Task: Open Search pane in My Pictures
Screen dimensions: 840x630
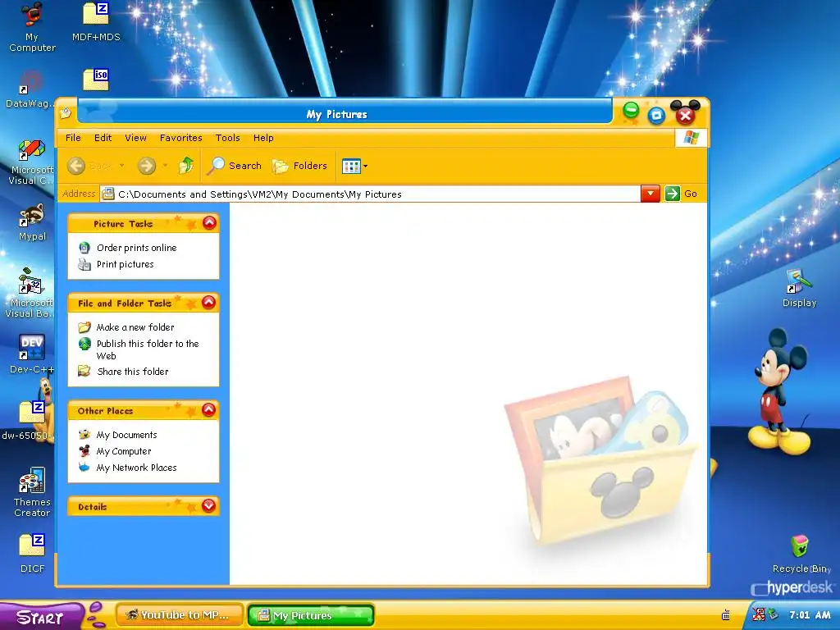Action: coord(235,166)
